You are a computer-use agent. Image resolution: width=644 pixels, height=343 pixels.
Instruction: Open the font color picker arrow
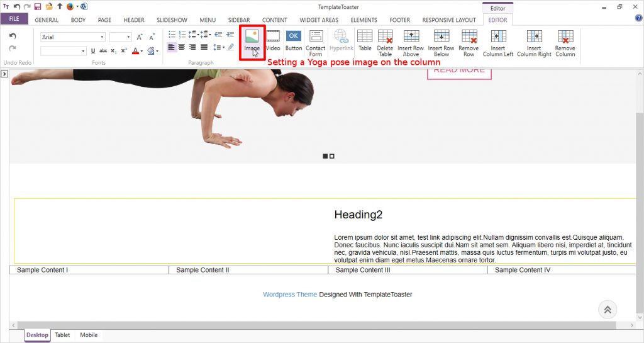tap(142, 51)
